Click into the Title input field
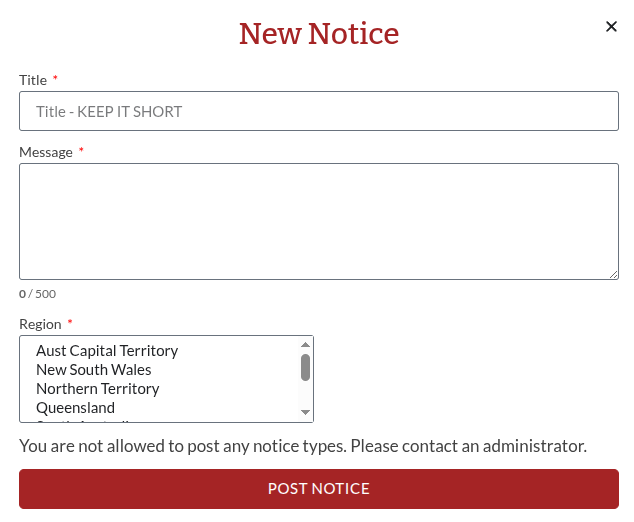Viewport: 634px width, 522px height. 318,111
